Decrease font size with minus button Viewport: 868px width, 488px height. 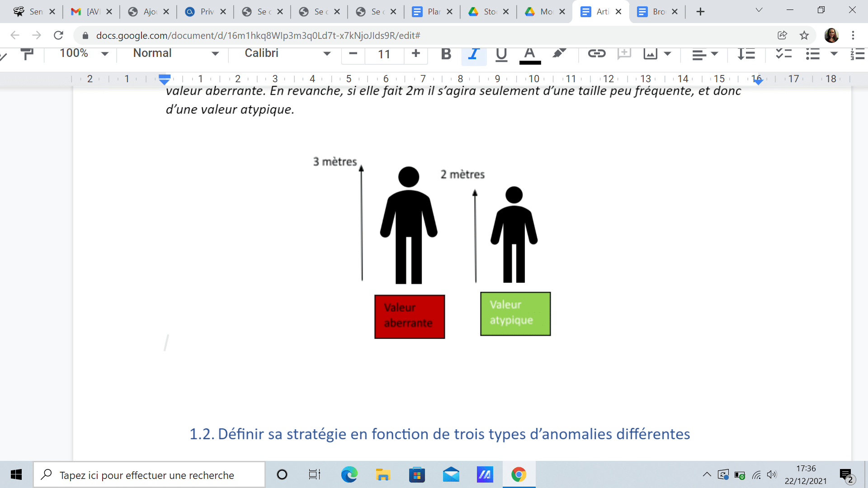click(353, 54)
